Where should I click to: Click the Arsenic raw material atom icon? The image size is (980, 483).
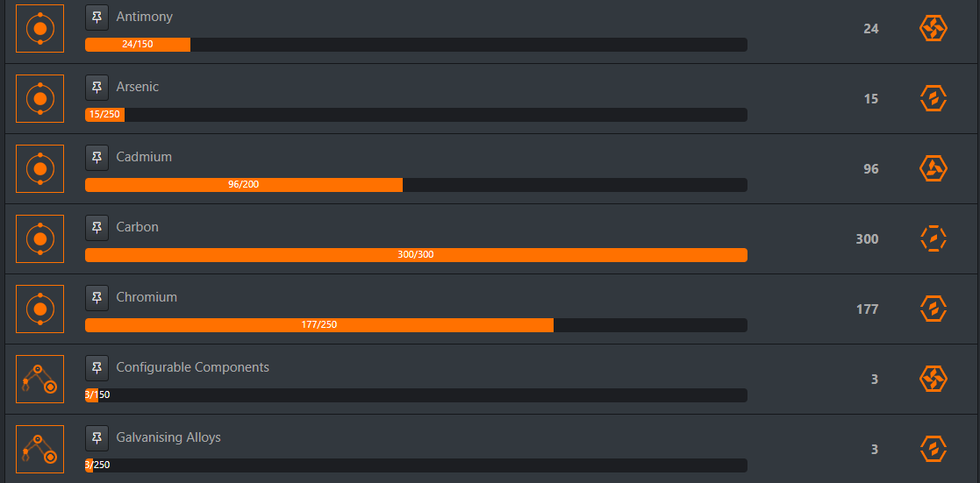click(40, 99)
